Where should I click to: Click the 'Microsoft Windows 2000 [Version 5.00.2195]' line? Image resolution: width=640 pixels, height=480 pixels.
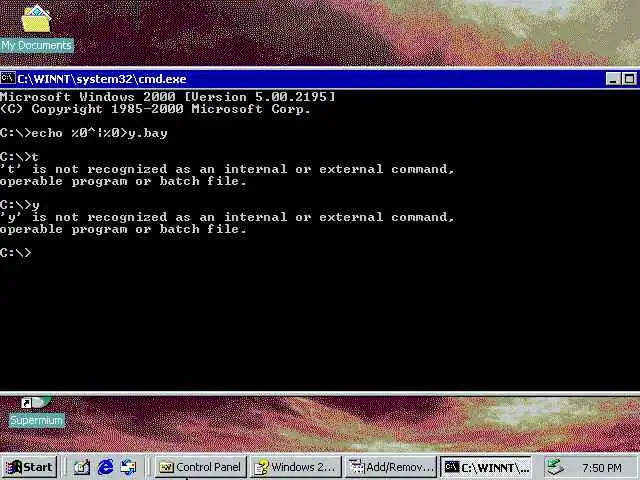pos(168,97)
